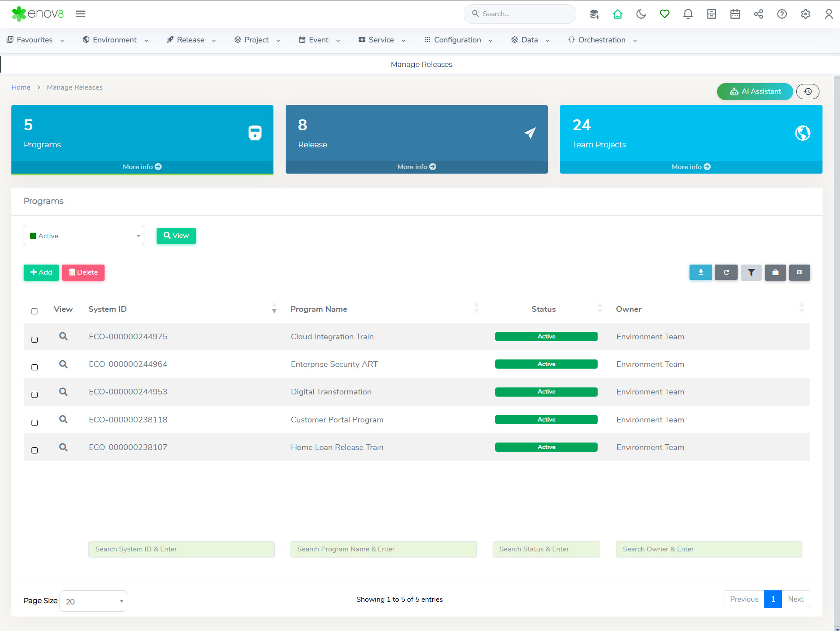
Task: Click the refresh table icon
Action: point(726,272)
